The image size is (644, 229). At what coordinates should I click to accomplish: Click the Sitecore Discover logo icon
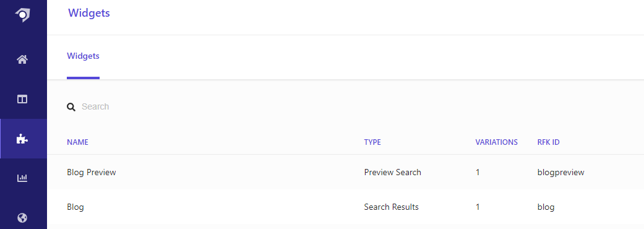(x=23, y=15)
